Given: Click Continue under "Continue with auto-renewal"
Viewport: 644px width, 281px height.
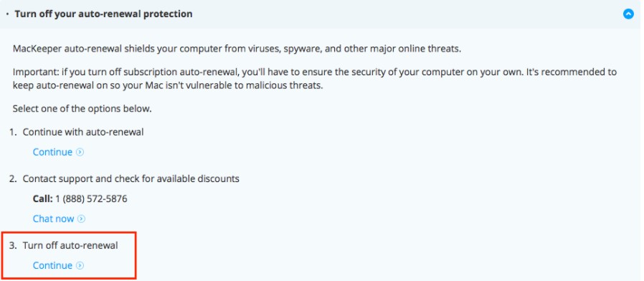Looking at the screenshot, I should (x=52, y=152).
